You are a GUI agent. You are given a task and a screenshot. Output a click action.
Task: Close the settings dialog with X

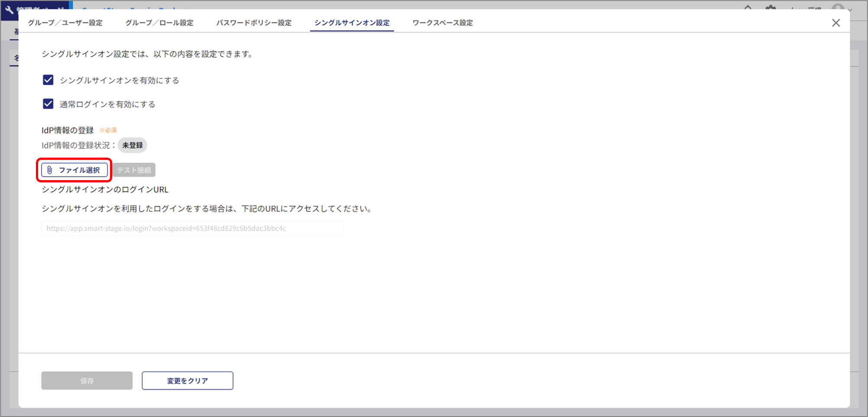click(x=836, y=23)
